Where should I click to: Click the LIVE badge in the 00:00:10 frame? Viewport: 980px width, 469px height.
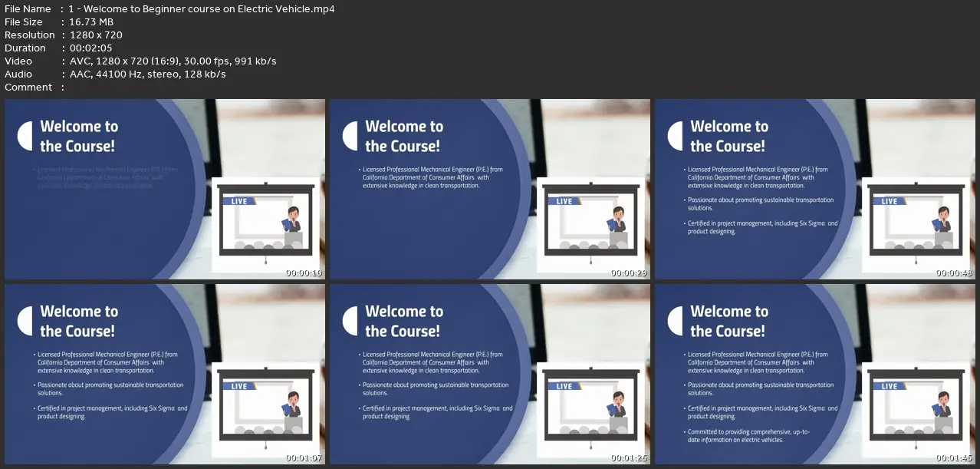(x=239, y=201)
